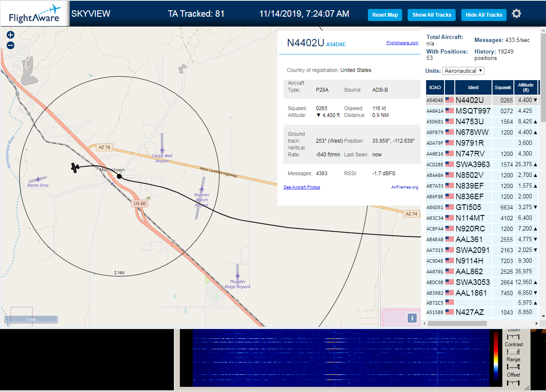Click the US 60 highway shield on the map
Screen dimensions: 546x392
[x=140, y=203]
